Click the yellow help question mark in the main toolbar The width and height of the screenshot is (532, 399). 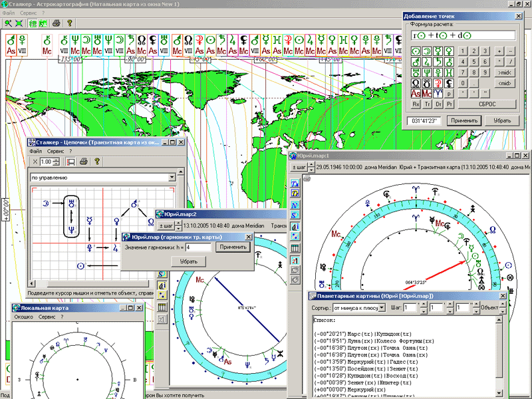70,23
